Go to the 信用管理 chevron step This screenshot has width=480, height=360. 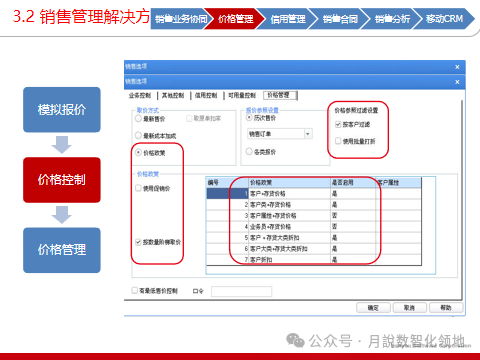click(288, 19)
